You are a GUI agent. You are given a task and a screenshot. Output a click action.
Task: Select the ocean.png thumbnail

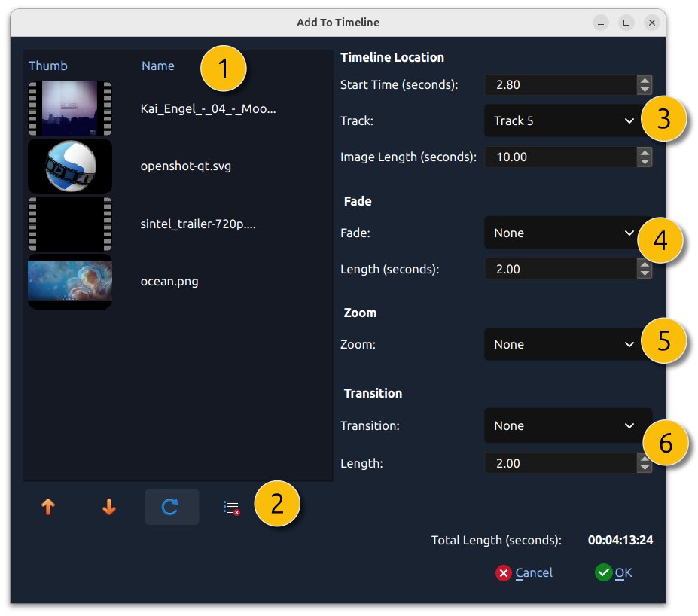coord(70,281)
